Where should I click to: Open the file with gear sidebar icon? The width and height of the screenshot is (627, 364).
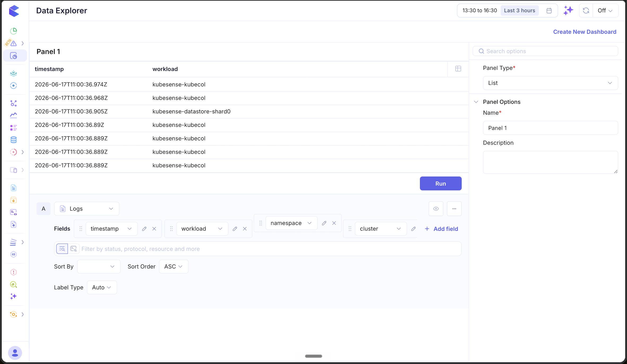click(14, 224)
